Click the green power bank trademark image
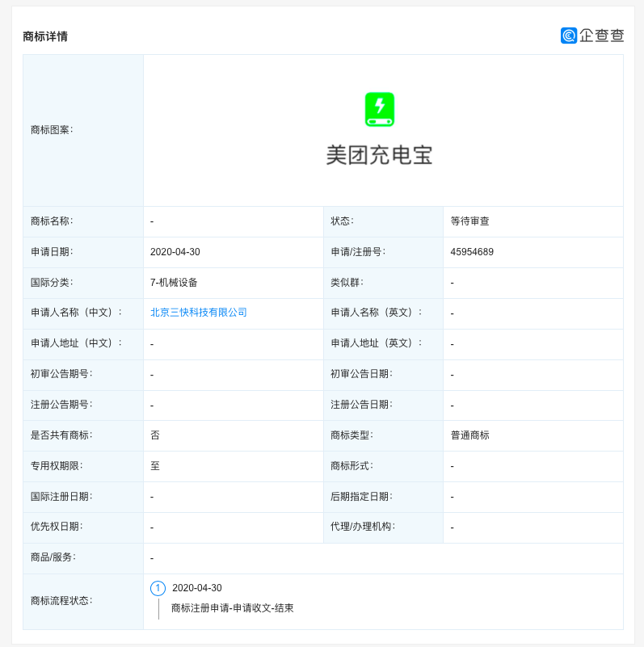644x647 pixels. tap(380, 109)
